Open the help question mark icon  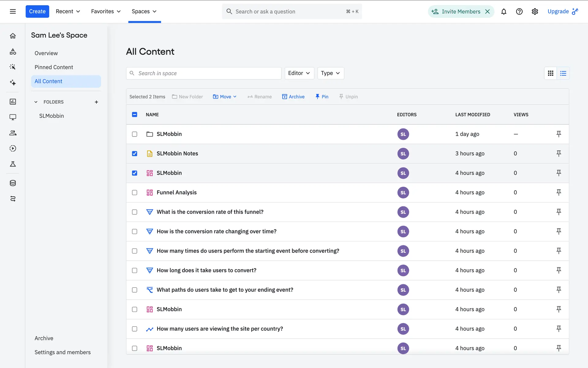519,12
